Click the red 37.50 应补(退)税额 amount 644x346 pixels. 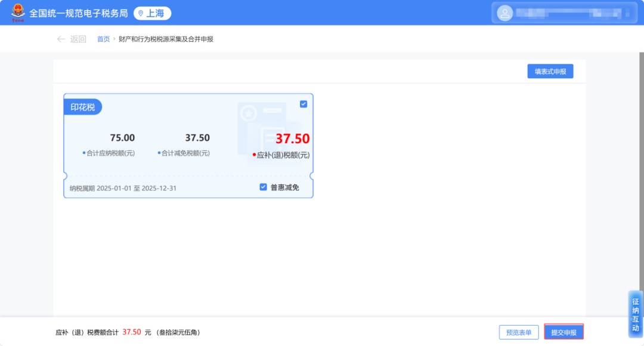point(292,138)
